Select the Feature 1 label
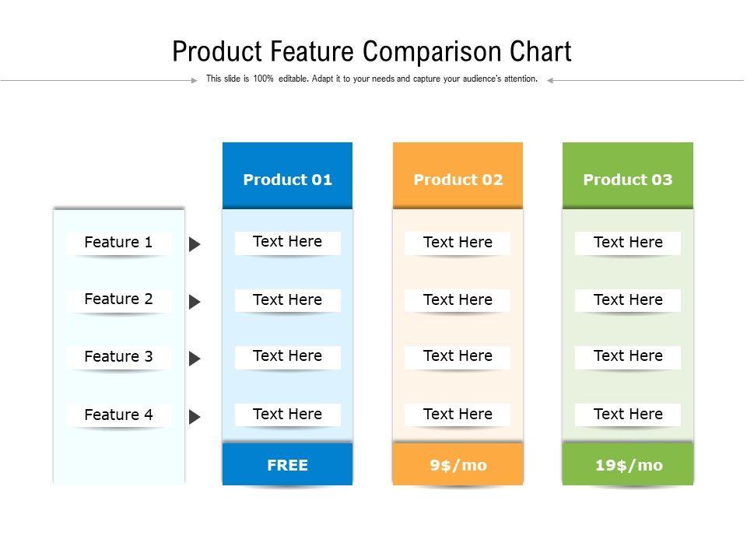 click(118, 243)
